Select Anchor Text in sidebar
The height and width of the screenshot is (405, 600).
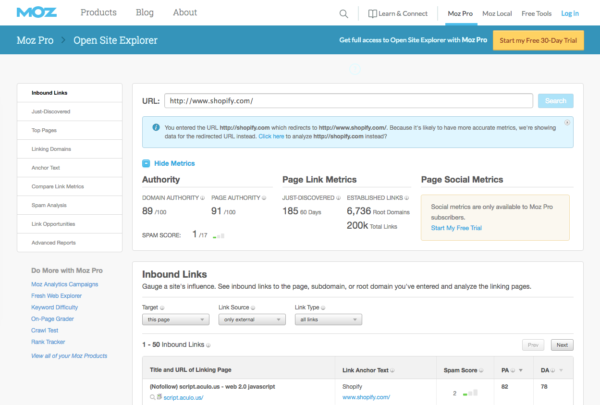(70, 168)
